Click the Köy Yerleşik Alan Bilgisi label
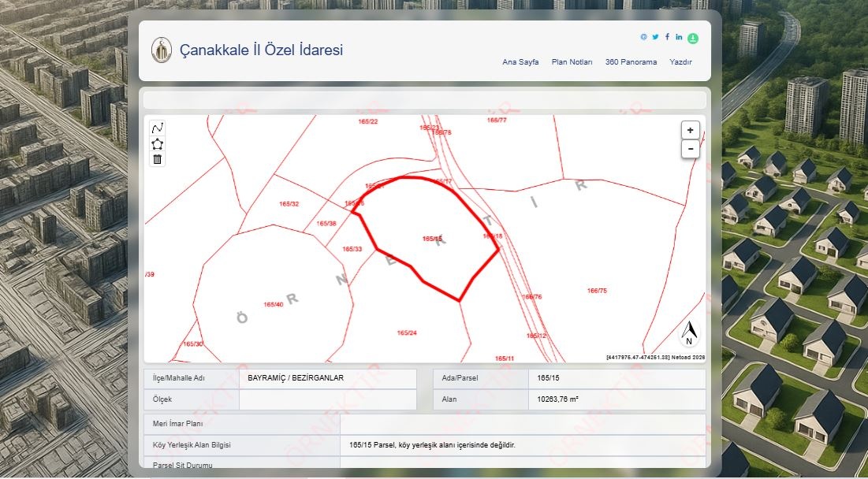This screenshot has height=479, width=868. (192, 444)
